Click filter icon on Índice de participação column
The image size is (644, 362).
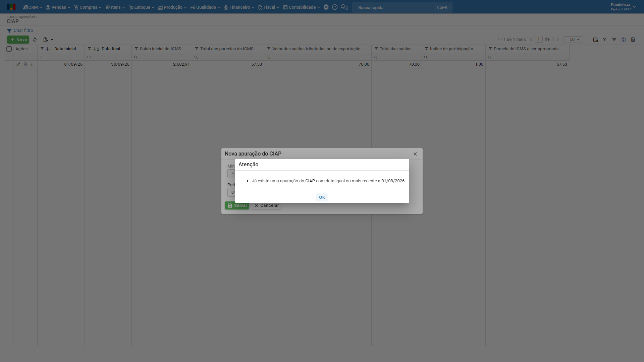pos(426,49)
